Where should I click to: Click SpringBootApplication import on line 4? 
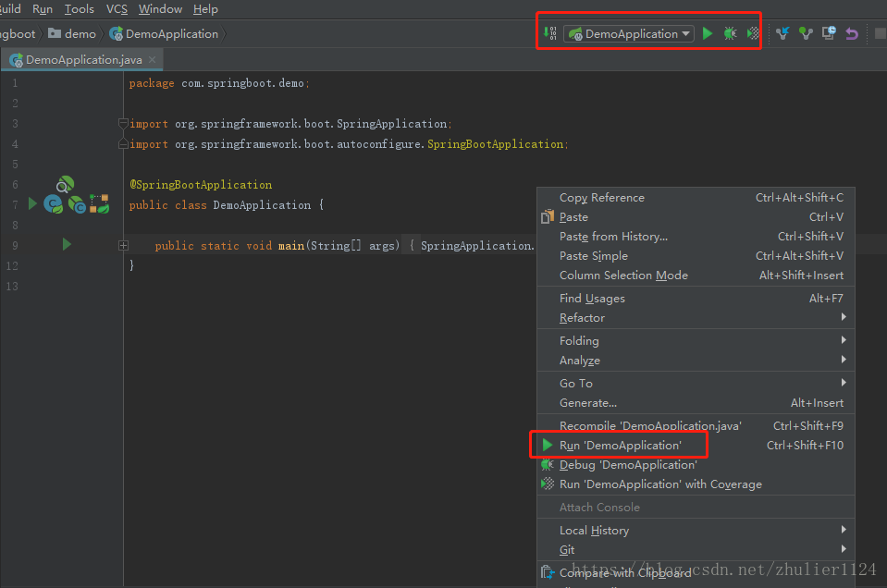pos(495,144)
